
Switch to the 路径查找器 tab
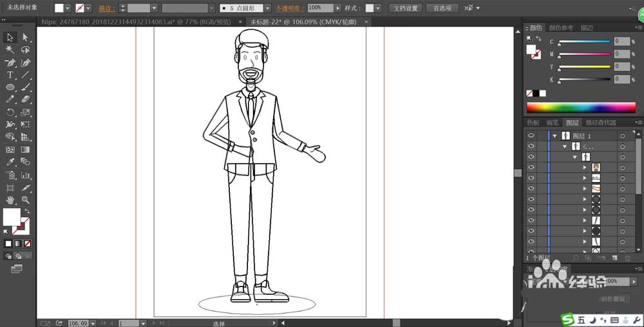click(600, 123)
